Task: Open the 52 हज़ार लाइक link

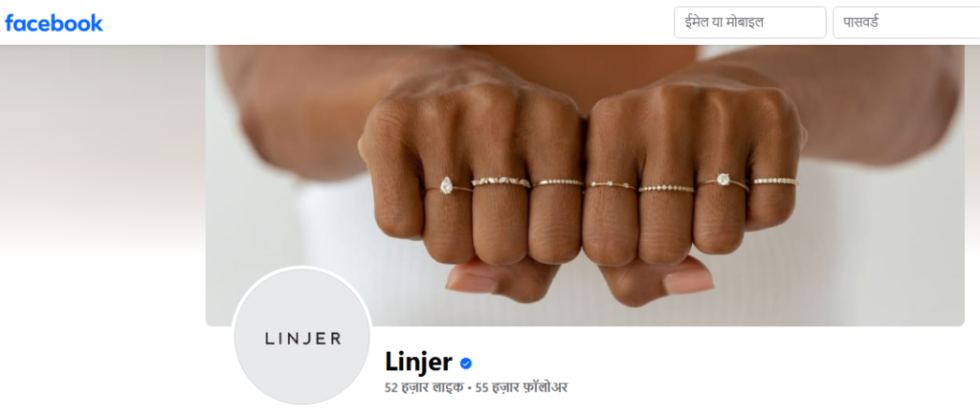Action: coord(424,388)
